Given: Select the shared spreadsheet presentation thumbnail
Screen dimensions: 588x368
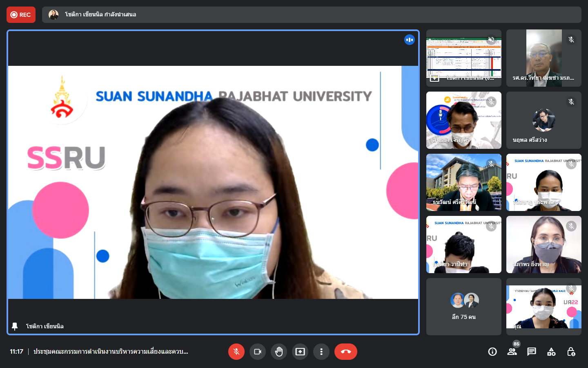Looking at the screenshot, I should click(463, 58).
